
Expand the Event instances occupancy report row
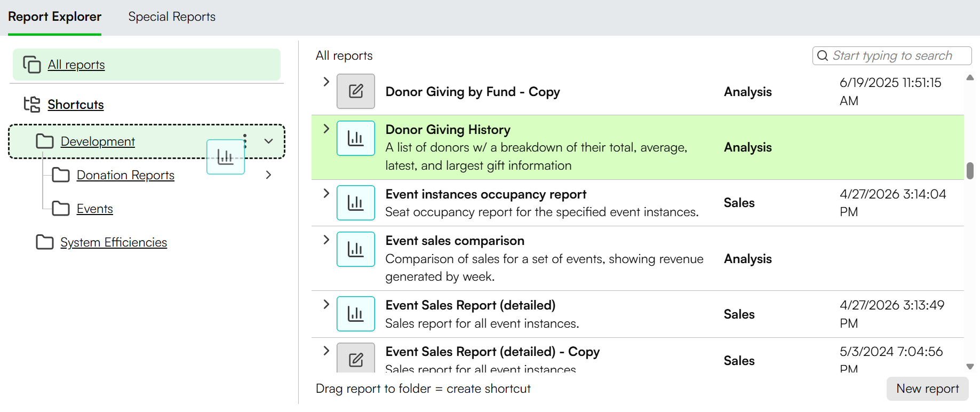pos(326,193)
